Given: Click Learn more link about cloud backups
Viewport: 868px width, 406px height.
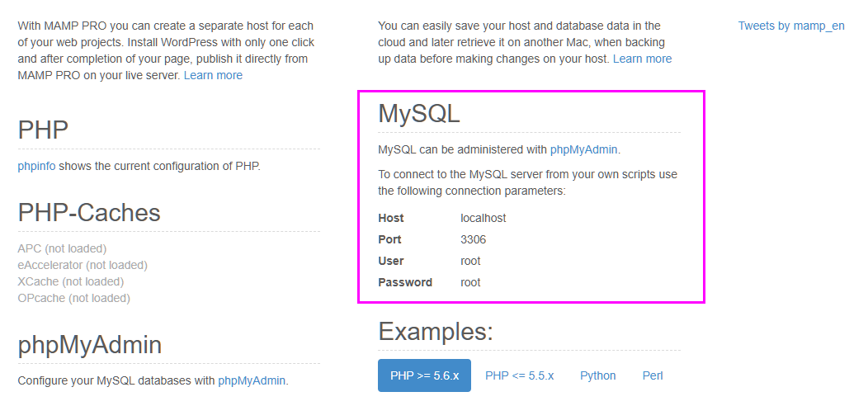Looking at the screenshot, I should 642,59.
